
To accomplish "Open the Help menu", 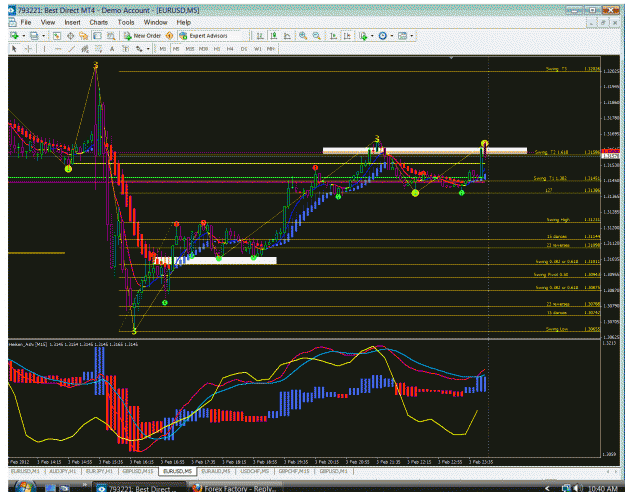I will [183, 23].
